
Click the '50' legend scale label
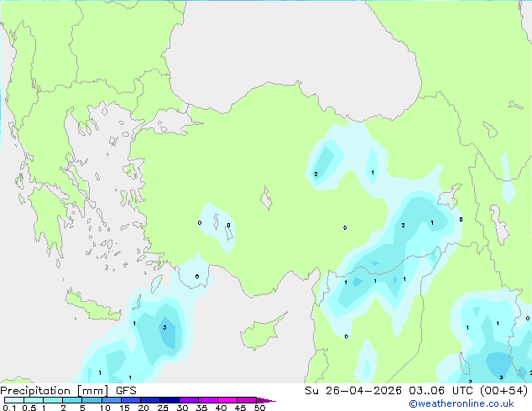pyautogui.click(x=260, y=408)
